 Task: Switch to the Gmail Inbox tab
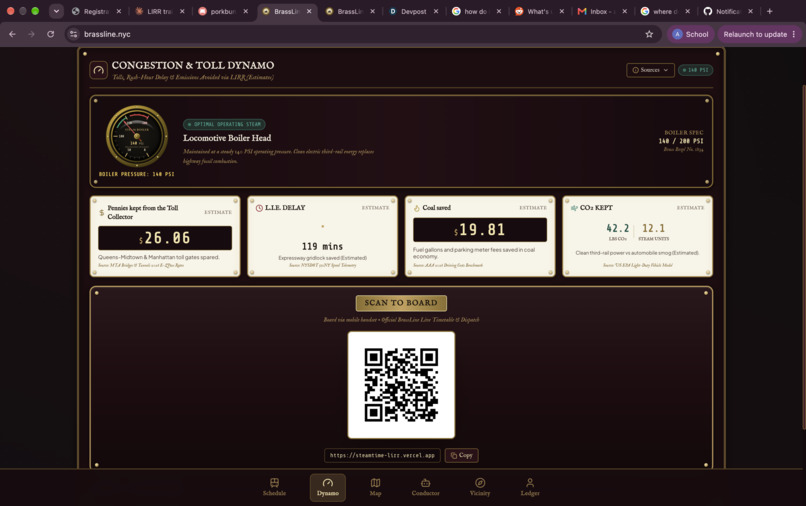point(602,11)
